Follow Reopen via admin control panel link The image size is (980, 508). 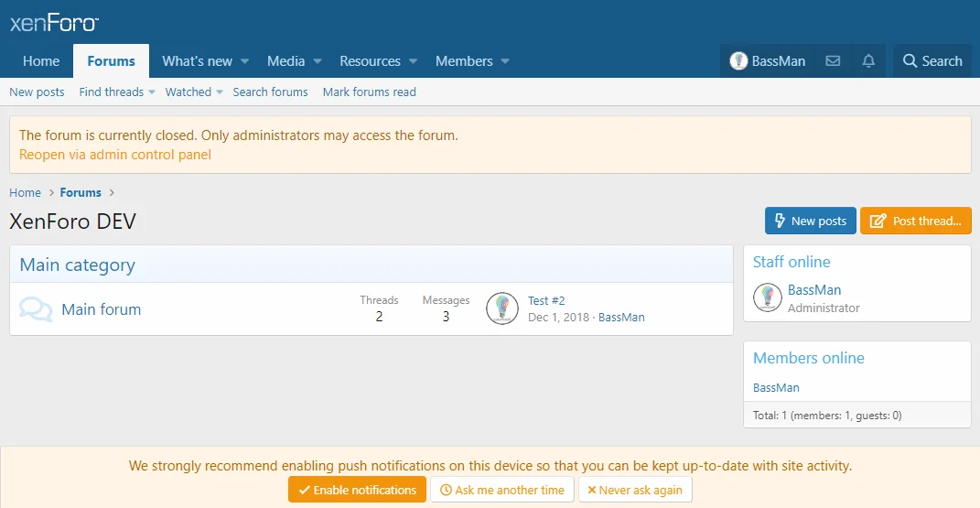pos(115,155)
